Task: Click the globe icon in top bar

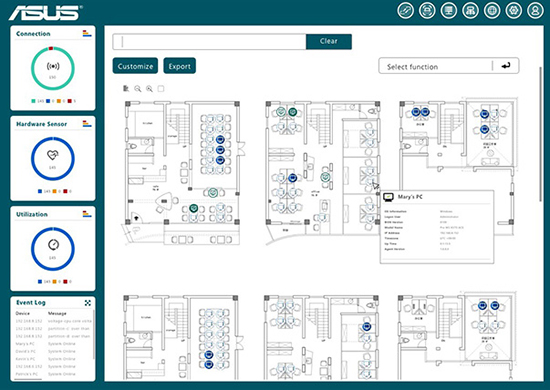Action: tap(492, 11)
